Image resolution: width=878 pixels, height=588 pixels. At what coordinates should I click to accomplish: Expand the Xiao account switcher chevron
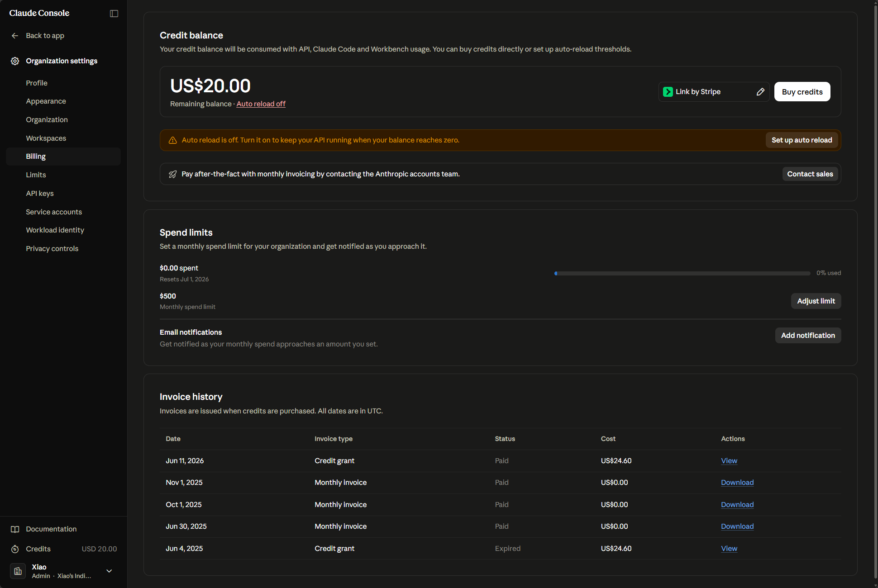109,571
